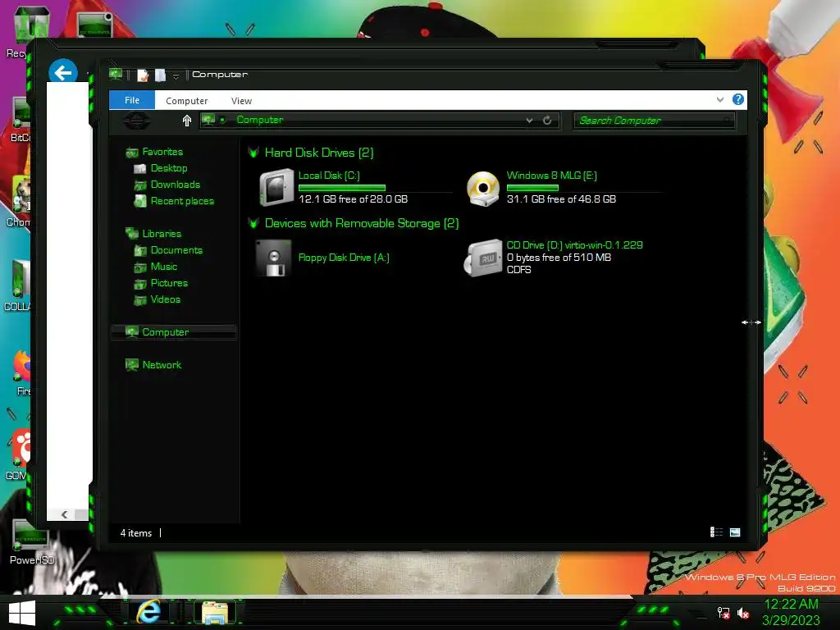Open Downloads in Favorites
This screenshot has height=630, width=840.
coord(176,185)
